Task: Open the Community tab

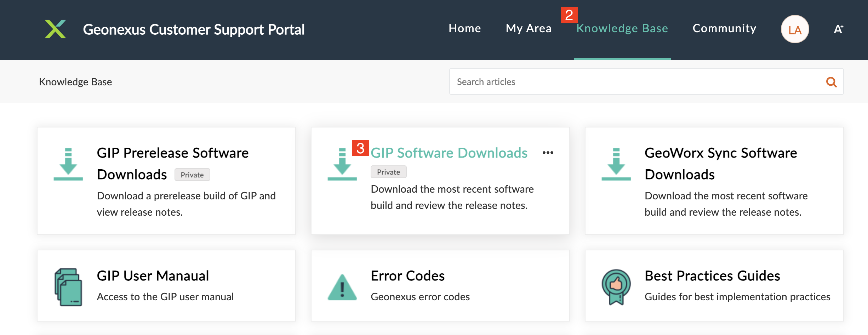Action: [724, 28]
